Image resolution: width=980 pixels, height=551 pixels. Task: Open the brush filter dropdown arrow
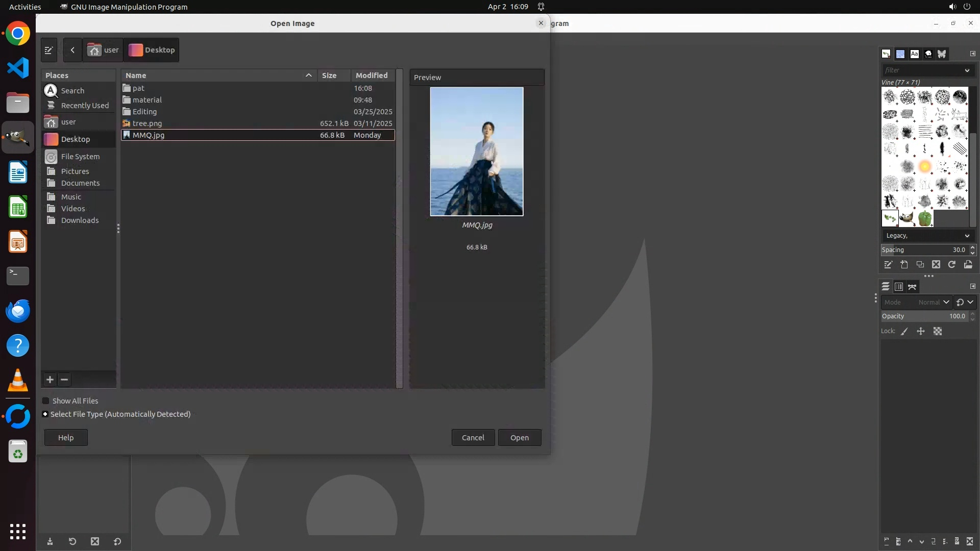967,70
